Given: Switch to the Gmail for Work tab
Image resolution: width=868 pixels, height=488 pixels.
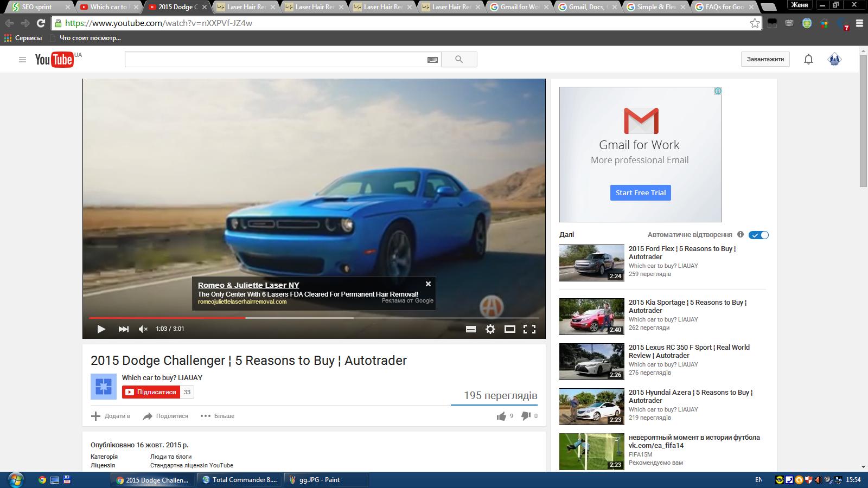Looking at the screenshot, I should point(518,7).
